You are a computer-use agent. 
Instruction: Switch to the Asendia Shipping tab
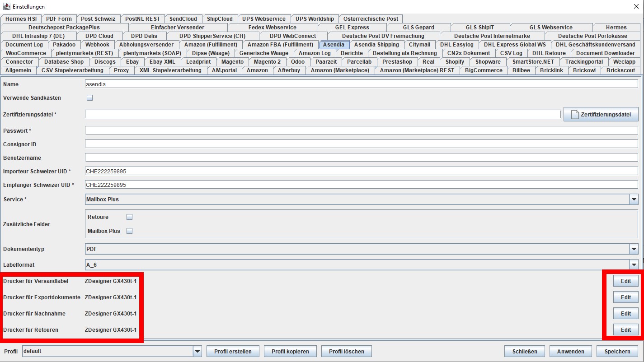click(376, 45)
